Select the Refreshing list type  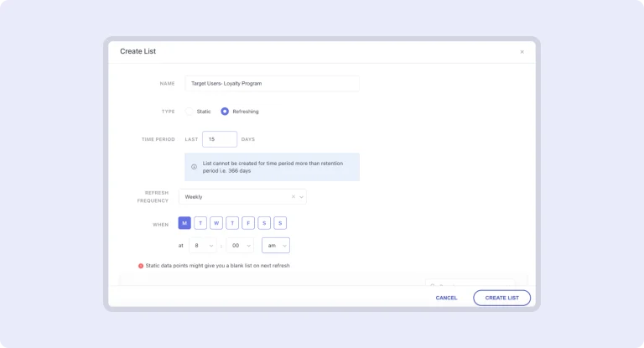coord(225,112)
